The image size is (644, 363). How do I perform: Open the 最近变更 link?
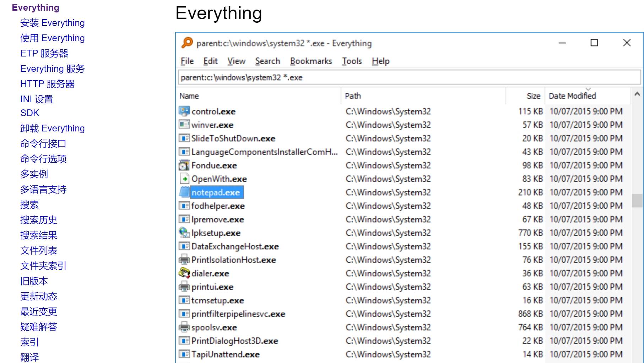[x=39, y=311]
